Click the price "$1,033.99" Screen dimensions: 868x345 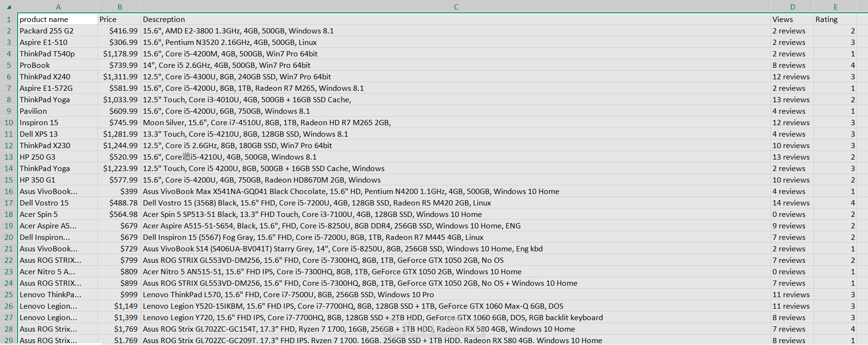coord(119,99)
